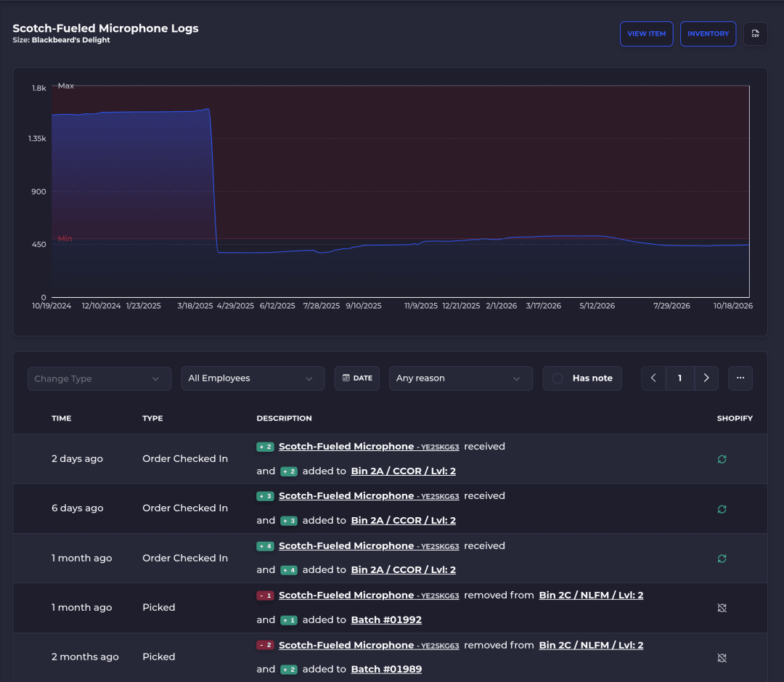Open the Change Type dropdown
This screenshot has height=682, width=784.
tap(99, 379)
